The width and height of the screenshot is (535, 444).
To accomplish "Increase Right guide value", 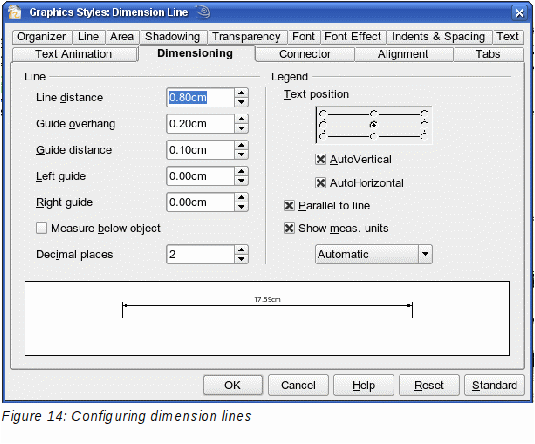I will (241, 198).
